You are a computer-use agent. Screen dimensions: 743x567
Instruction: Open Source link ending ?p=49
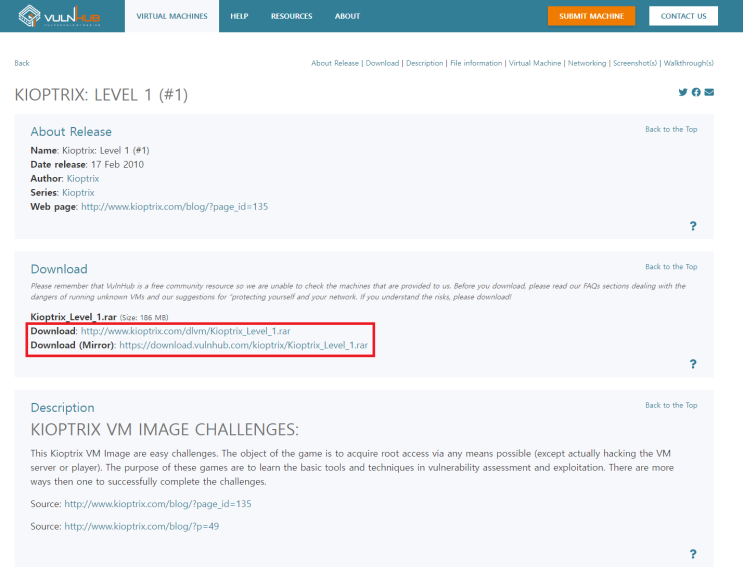tap(142, 526)
